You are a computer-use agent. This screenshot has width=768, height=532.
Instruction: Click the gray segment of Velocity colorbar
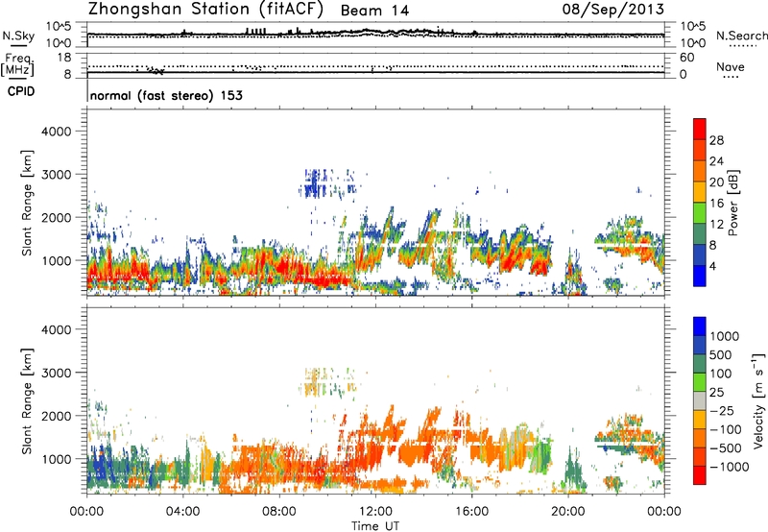pos(700,400)
